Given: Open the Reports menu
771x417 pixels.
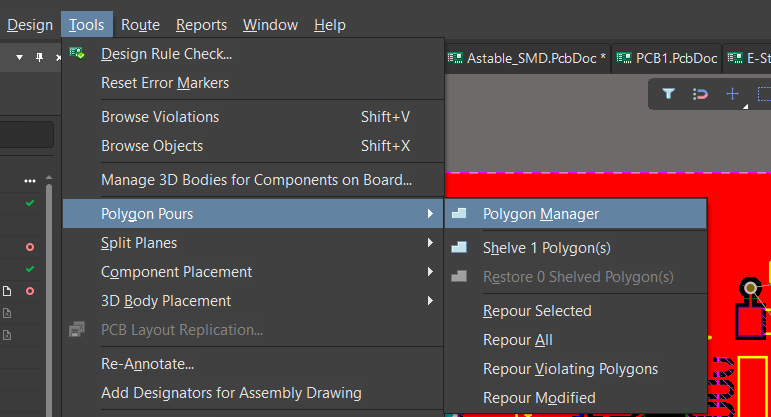Looking at the screenshot, I should click(x=201, y=25).
